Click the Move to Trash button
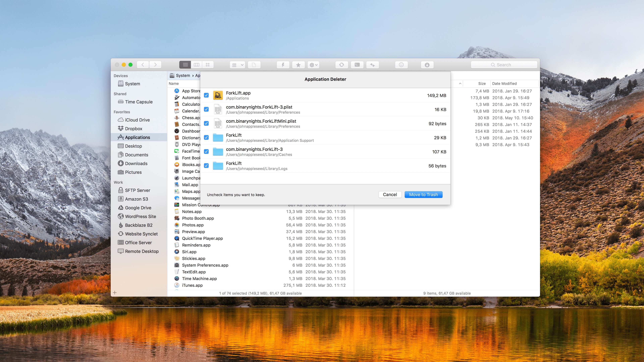Viewport: 644px width, 362px height. (x=423, y=194)
